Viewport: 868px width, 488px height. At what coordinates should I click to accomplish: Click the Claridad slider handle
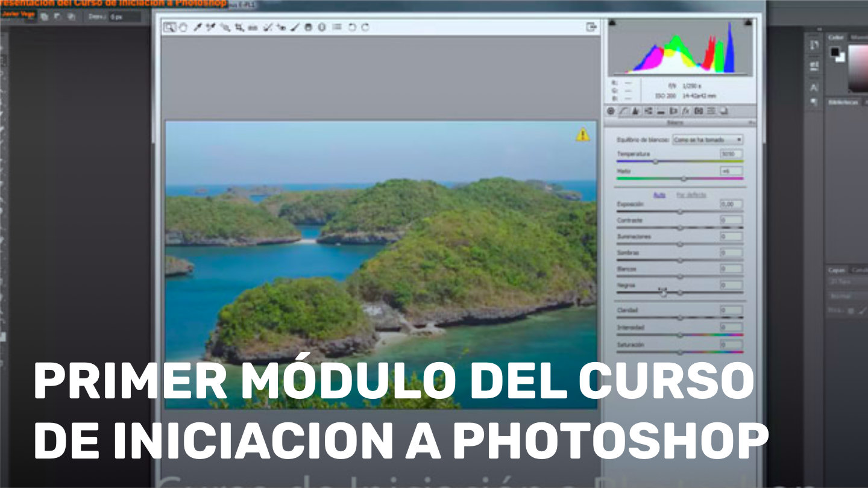pyautogui.click(x=680, y=318)
